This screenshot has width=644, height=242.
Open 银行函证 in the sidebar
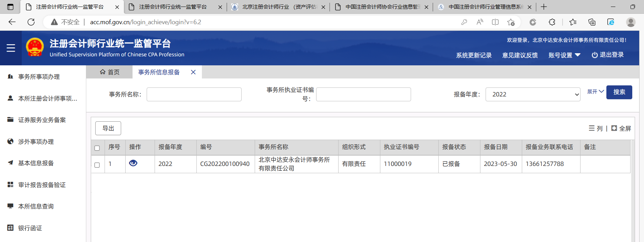tap(30, 228)
